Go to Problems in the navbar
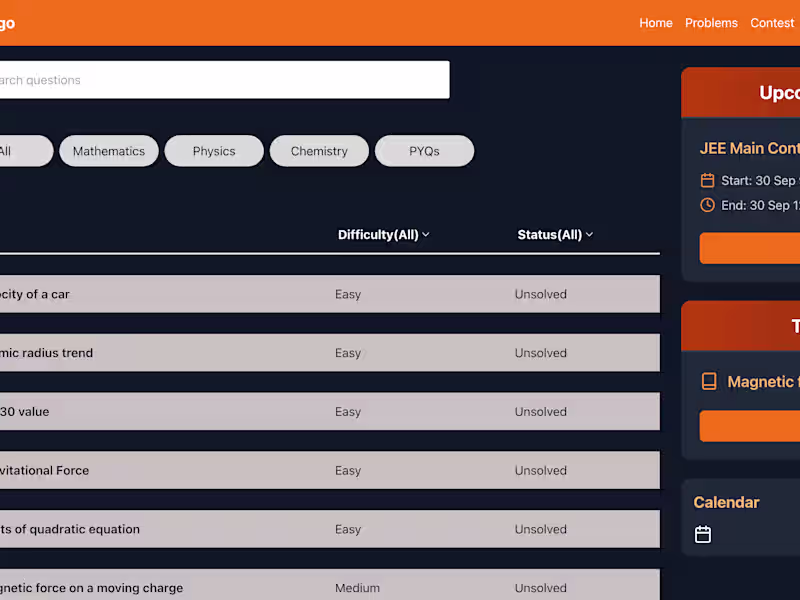The image size is (800, 600). (711, 23)
